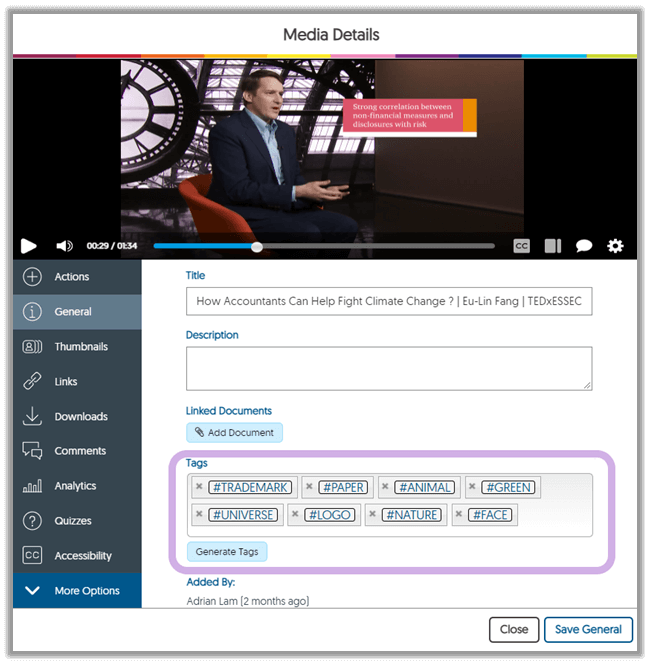Toggle the split-screen layout icon
Image resolution: width=650 pixels, height=665 pixels.
point(552,246)
